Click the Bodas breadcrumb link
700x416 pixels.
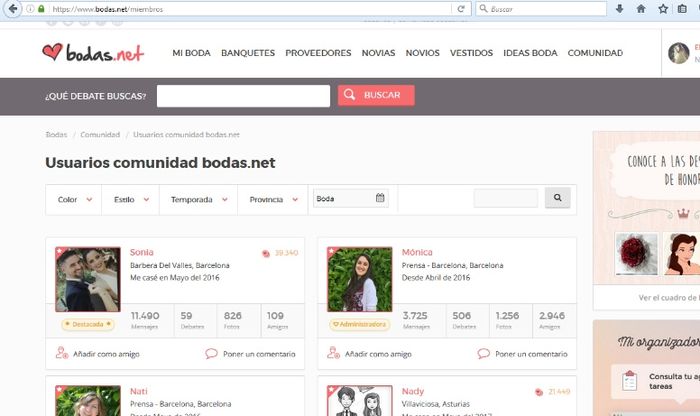pos(56,134)
